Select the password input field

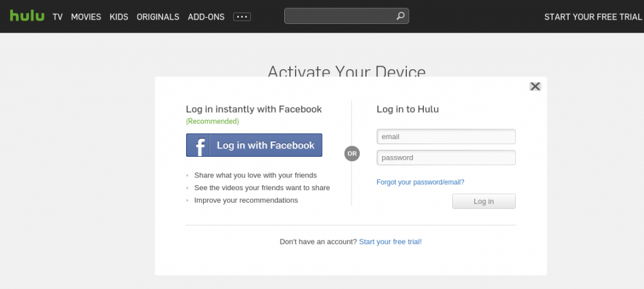point(446,157)
